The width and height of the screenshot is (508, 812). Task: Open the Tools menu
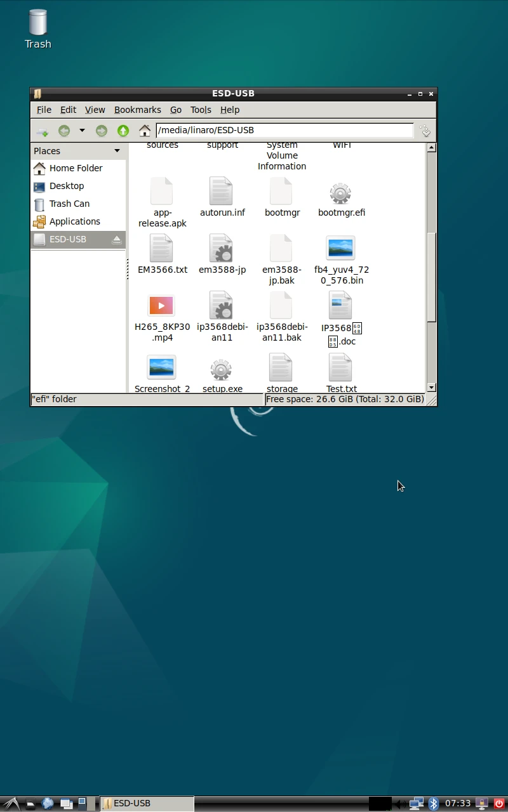(x=201, y=110)
